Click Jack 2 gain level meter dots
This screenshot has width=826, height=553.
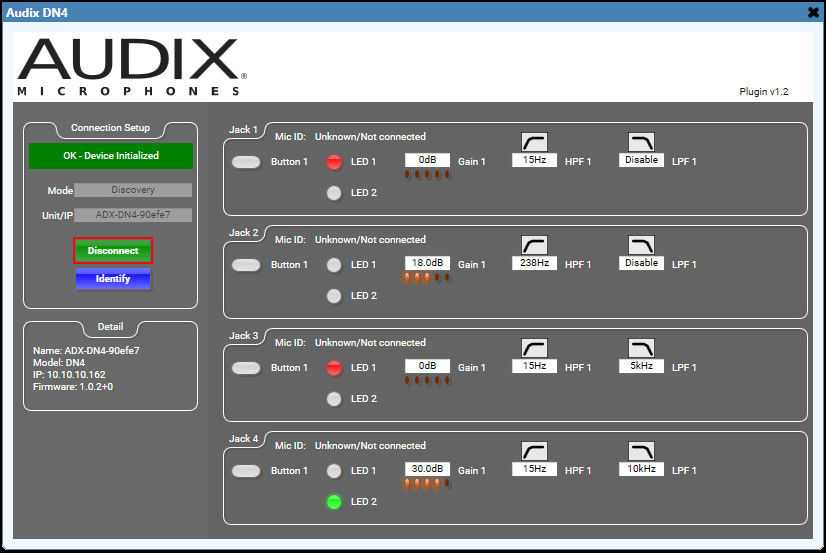point(427,277)
